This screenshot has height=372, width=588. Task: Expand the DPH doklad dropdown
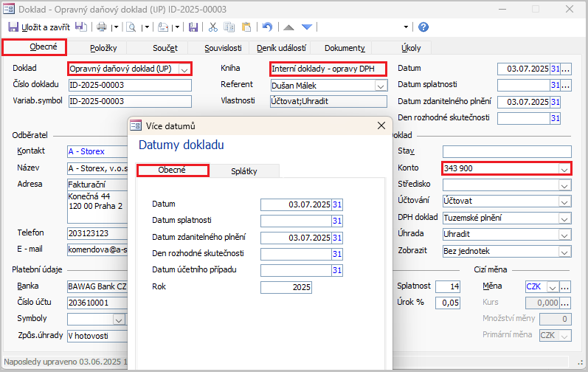tap(564, 218)
